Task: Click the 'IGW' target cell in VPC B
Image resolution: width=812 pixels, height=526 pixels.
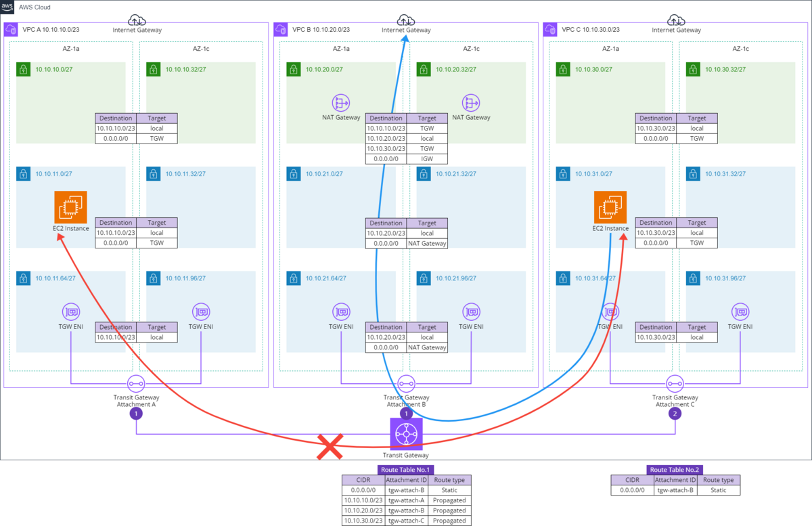Action: 427,159
